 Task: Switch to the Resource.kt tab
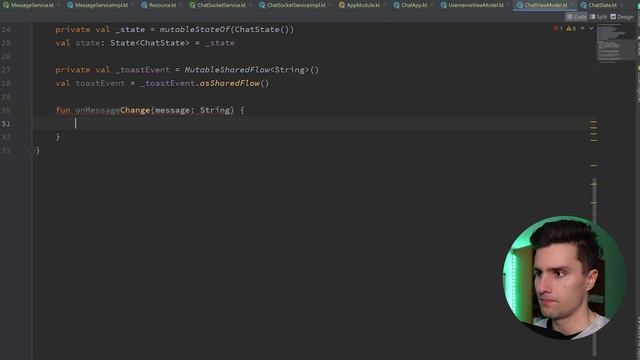click(159, 5)
